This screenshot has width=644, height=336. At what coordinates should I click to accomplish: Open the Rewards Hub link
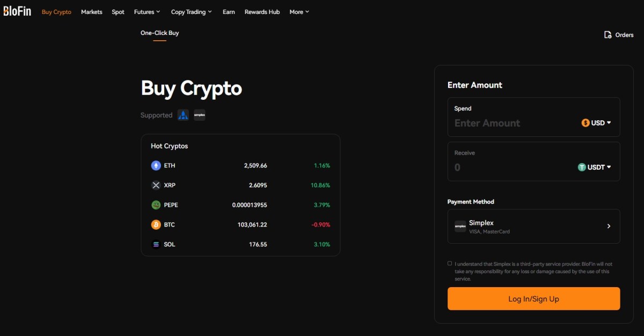tap(262, 12)
